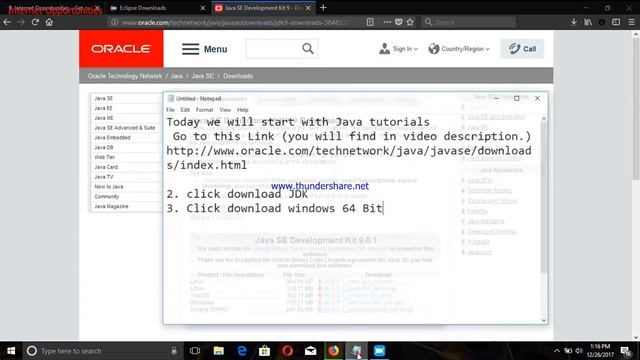The width and height of the screenshot is (640, 360).
Task: Select New to Java in sidebar
Action: (109, 187)
